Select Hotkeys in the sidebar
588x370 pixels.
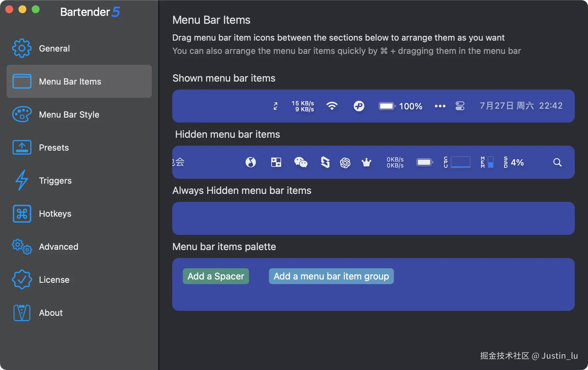tap(55, 214)
